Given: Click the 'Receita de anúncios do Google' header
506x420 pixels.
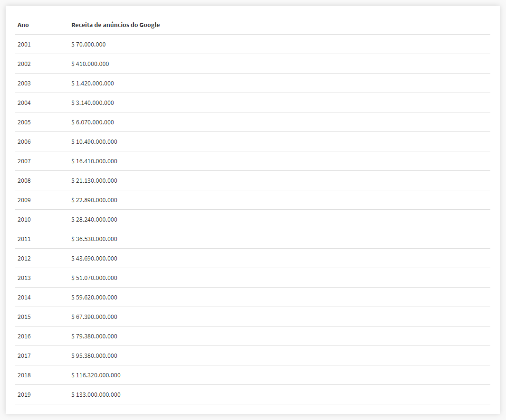Looking at the screenshot, I should click(x=115, y=25).
